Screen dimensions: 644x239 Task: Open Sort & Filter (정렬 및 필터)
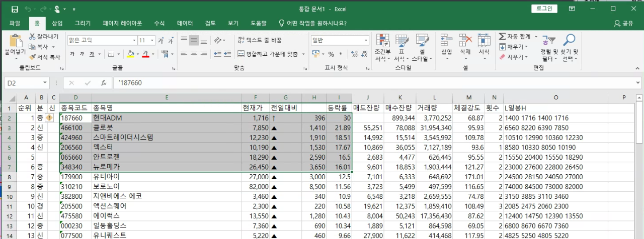[549, 48]
